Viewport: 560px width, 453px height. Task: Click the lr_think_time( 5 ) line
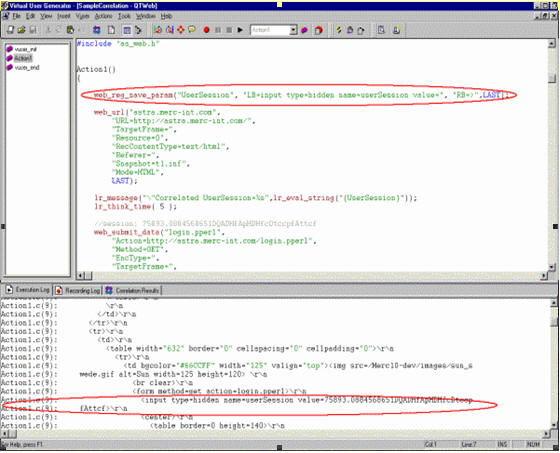[135, 206]
